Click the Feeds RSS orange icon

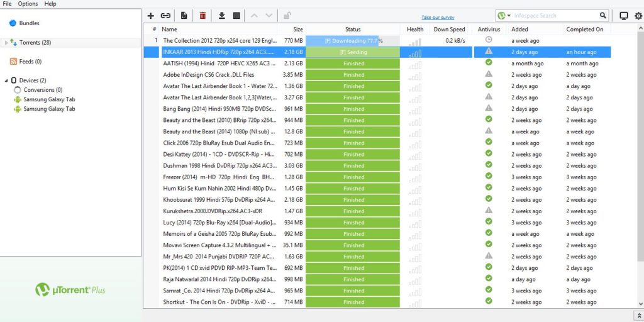pyautogui.click(x=13, y=62)
